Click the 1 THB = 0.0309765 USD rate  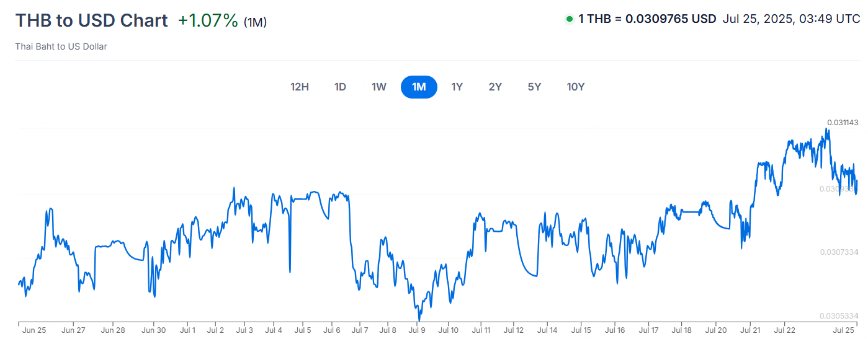(x=647, y=19)
